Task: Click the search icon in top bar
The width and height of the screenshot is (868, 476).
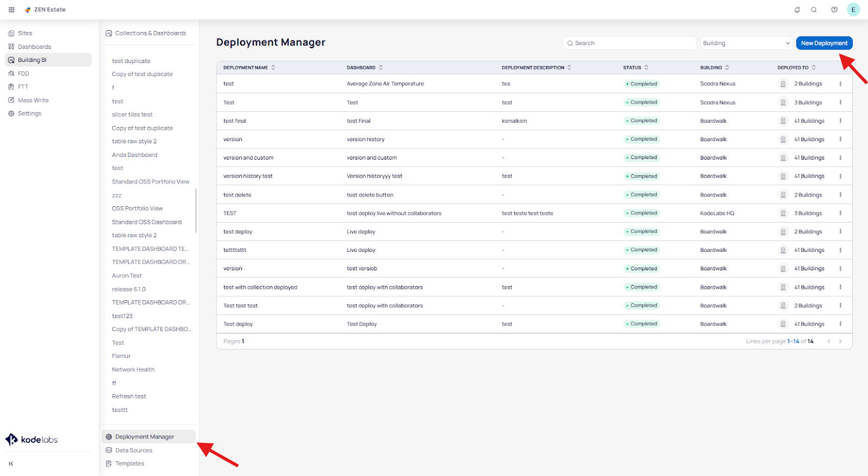Action: (x=814, y=10)
